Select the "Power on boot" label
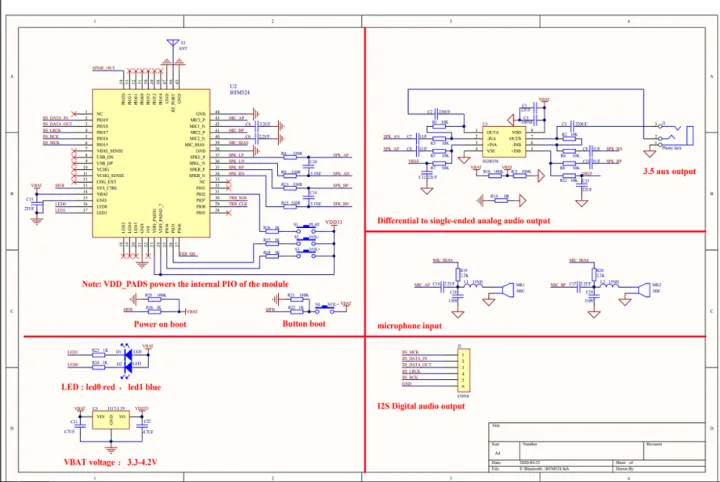 (x=160, y=324)
